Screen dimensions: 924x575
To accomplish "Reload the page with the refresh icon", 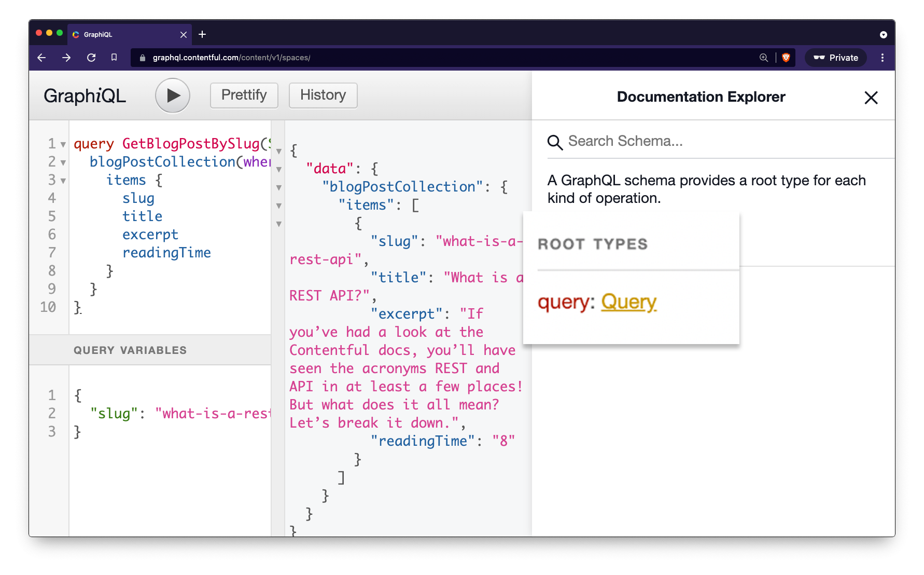I will [x=91, y=58].
